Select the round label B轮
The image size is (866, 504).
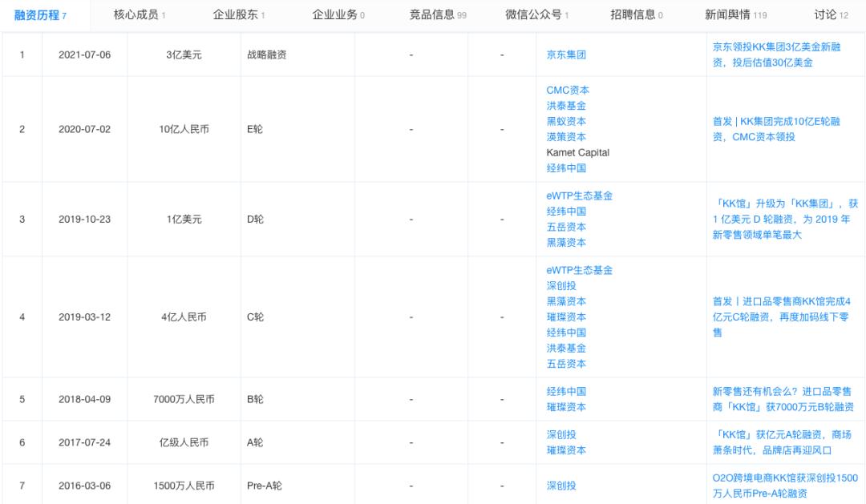pos(255,399)
